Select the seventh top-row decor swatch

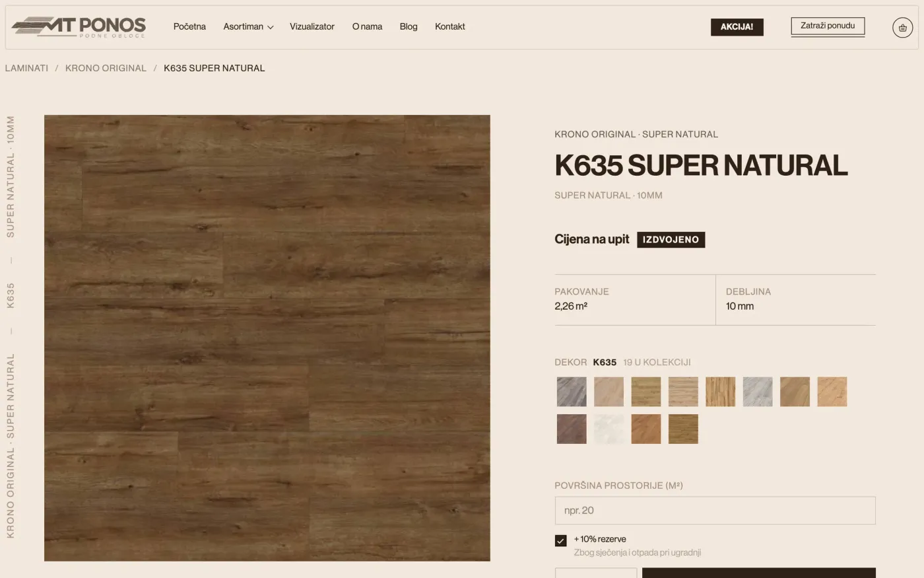pyautogui.click(x=795, y=392)
